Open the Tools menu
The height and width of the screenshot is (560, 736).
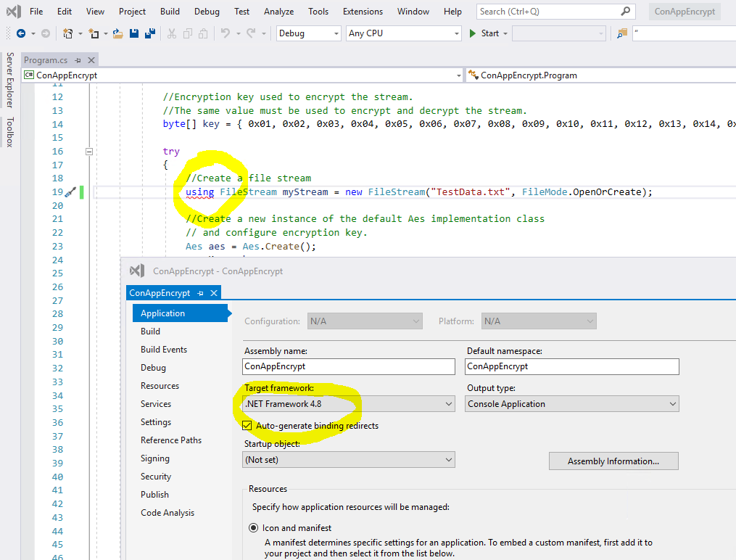(318, 12)
